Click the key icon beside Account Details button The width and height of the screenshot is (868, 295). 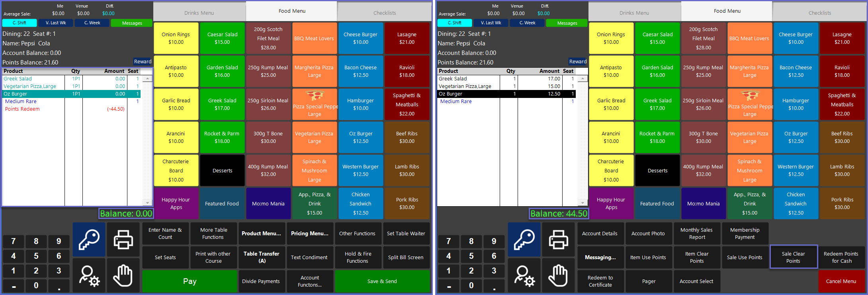point(524,239)
